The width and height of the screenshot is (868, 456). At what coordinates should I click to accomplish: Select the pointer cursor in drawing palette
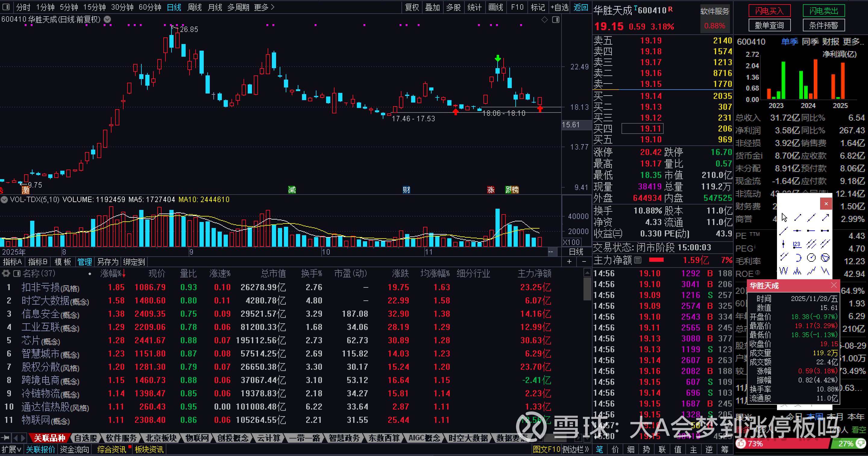point(784,217)
